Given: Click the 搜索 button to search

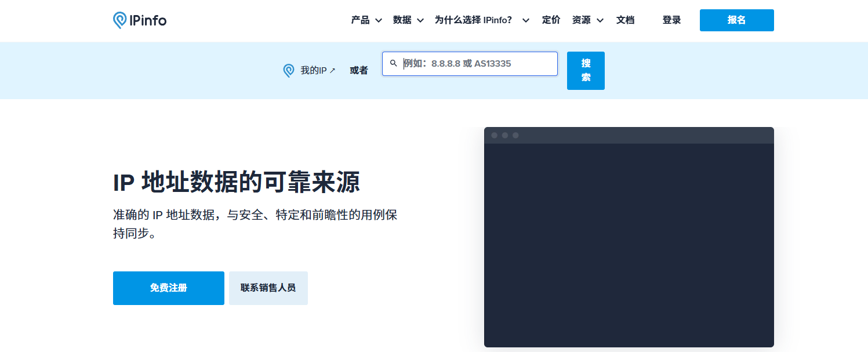Looking at the screenshot, I should [586, 70].
